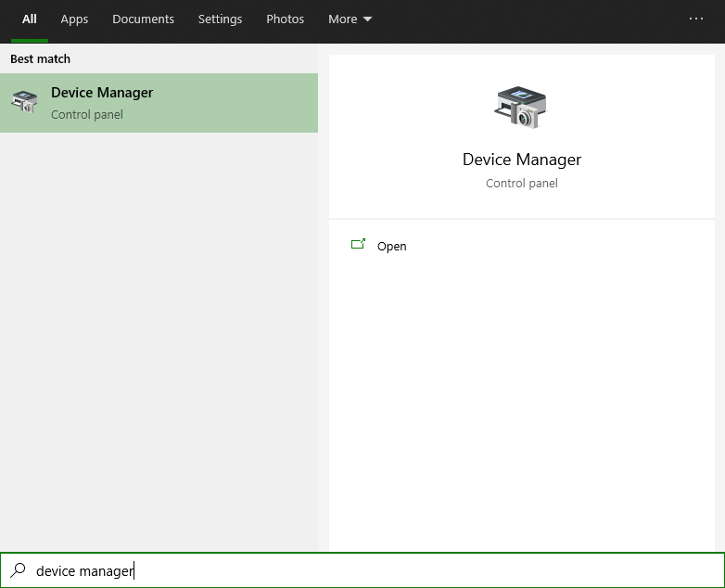Image resolution: width=725 pixels, height=588 pixels.
Task: Click the Device Manager heading in preview pane
Action: point(521,160)
